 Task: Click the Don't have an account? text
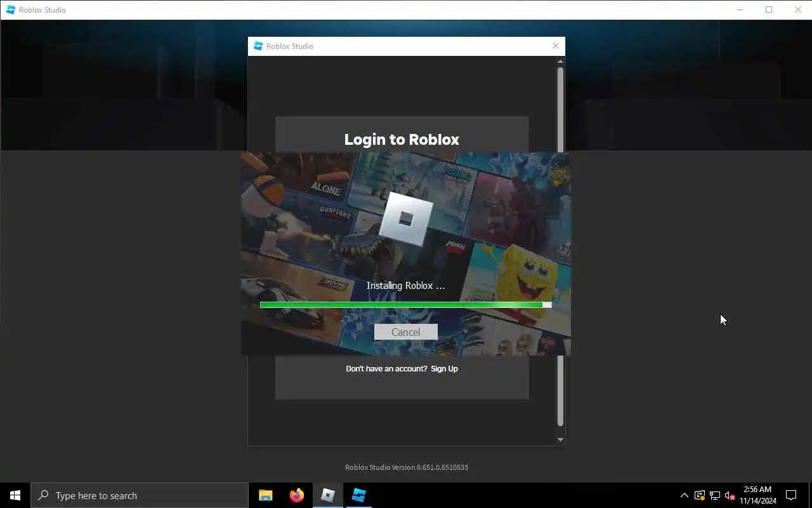(386, 369)
